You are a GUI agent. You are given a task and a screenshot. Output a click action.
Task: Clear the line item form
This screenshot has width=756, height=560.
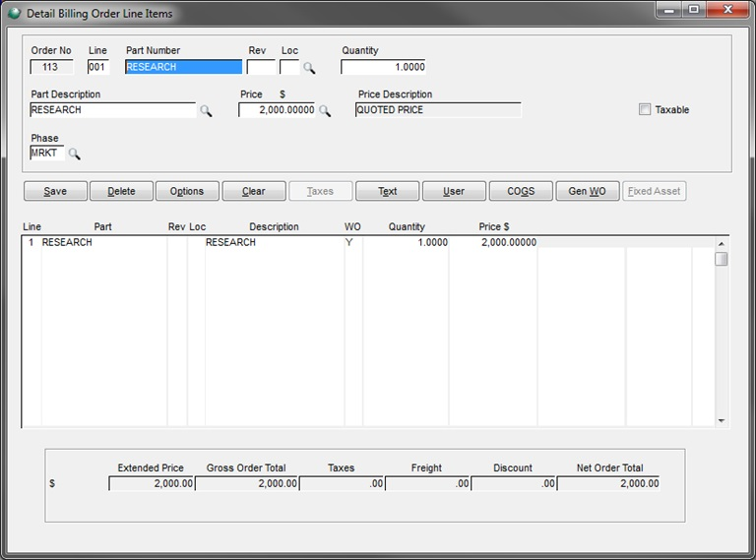[x=254, y=191]
